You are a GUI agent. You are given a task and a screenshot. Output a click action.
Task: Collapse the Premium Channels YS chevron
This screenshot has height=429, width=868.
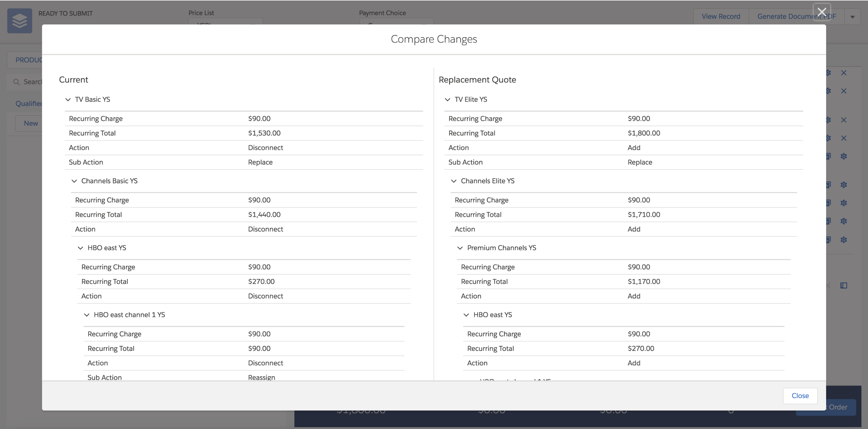click(x=460, y=248)
